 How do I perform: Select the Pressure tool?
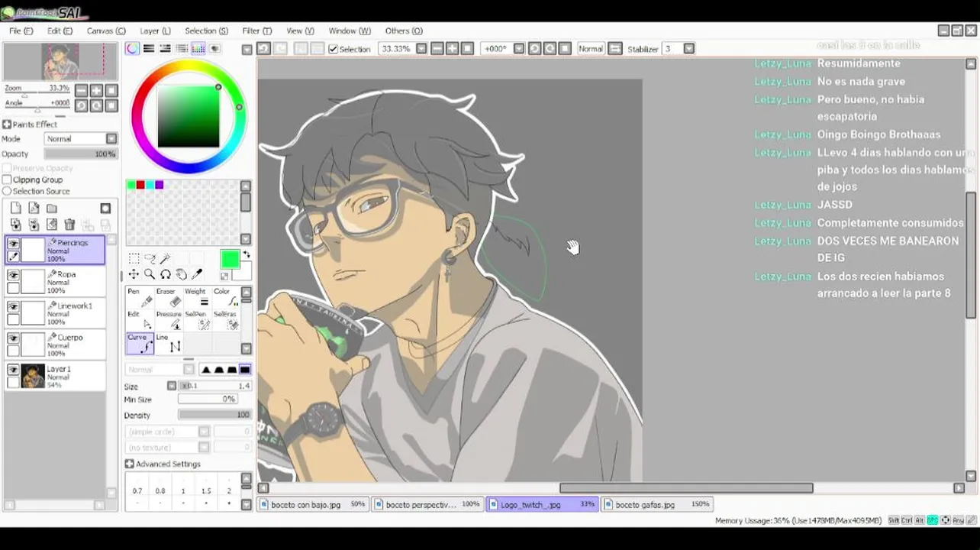[167, 321]
